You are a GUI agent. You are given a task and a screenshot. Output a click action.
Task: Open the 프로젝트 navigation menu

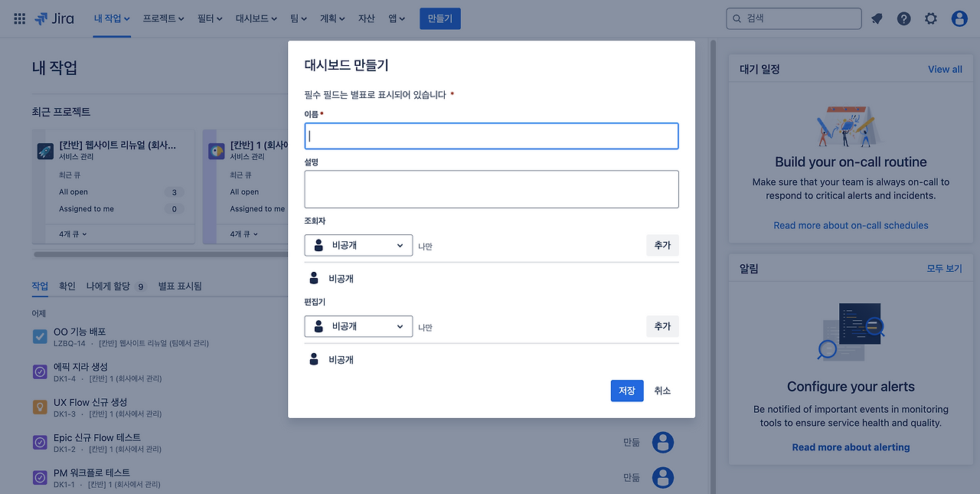162,18
